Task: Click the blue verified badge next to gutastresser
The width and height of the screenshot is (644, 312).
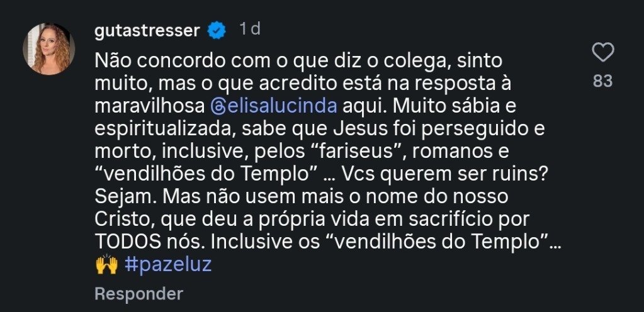Action: point(217,30)
